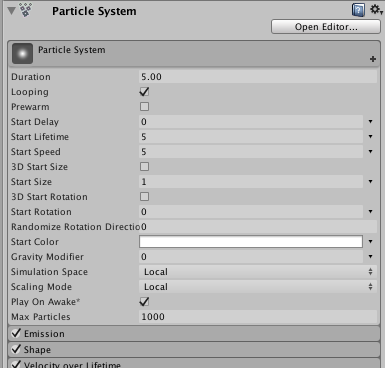Open the Scaling Mode dropdown
The image size is (385, 368).
pyautogui.click(x=258, y=287)
